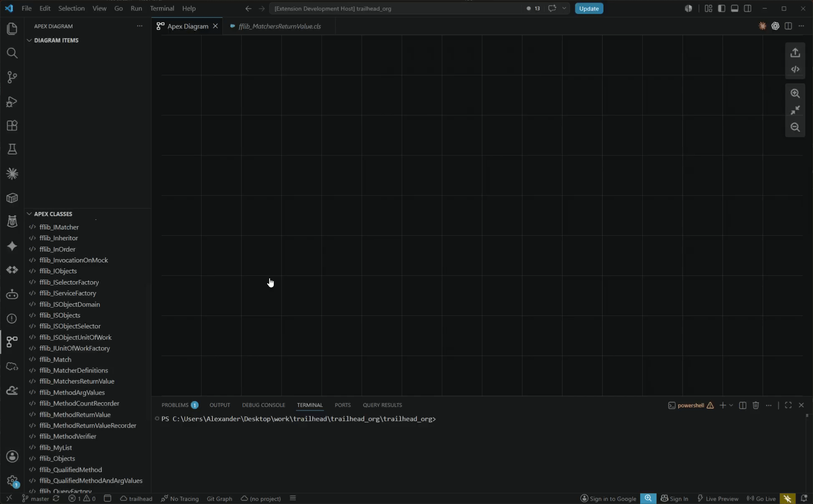Open the Extensions view
813x504 pixels.
click(x=12, y=126)
